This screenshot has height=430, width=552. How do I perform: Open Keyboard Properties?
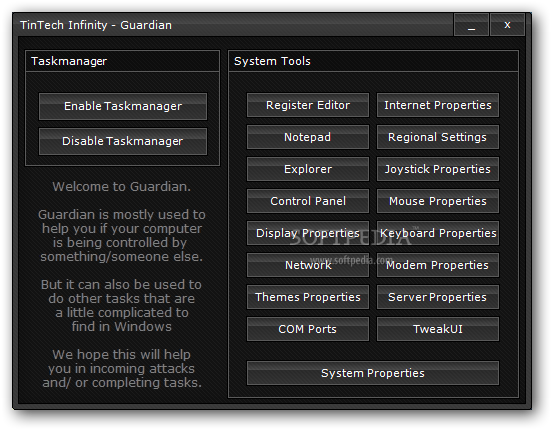click(x=438, y=233)
